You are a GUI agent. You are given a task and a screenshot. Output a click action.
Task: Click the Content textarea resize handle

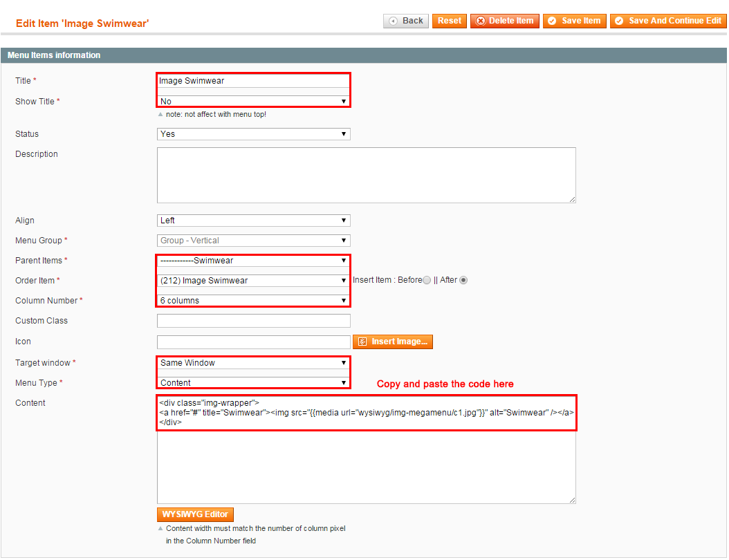click(x=572, y=500)
